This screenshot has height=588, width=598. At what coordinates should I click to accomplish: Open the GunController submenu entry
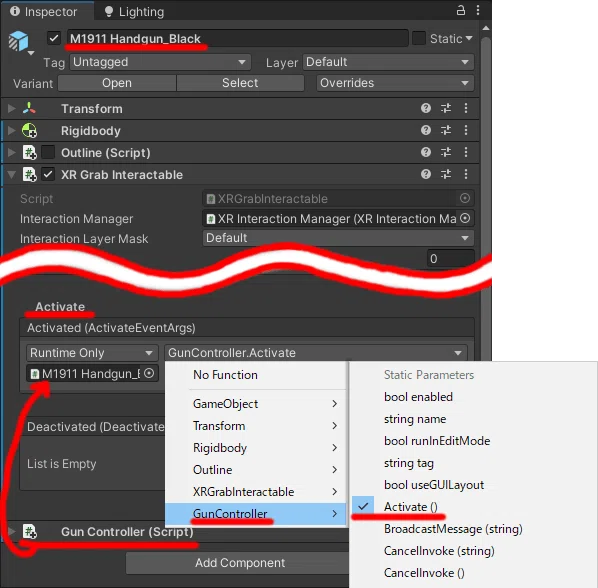[256, 514]
